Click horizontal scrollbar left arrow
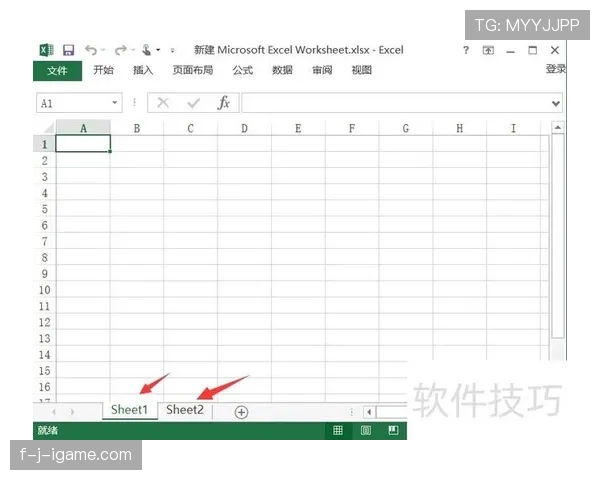Screen dimensions: 600x480 click(x=369, y=412)
